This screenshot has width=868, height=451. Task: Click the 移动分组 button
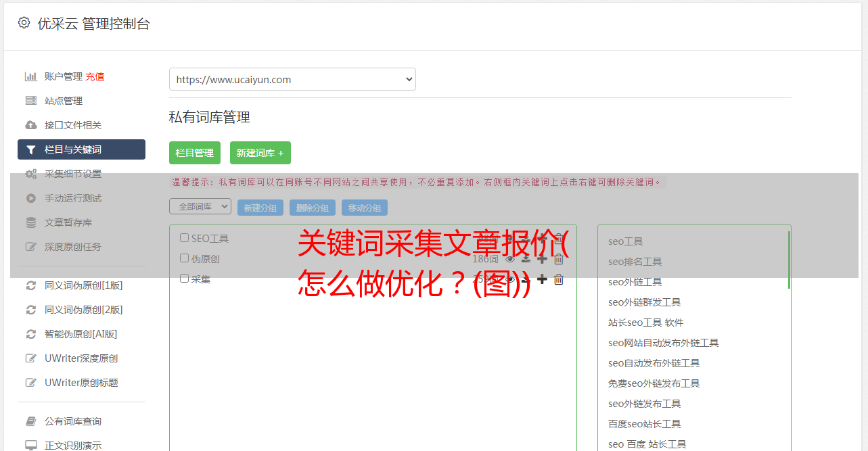pos(365,208)
